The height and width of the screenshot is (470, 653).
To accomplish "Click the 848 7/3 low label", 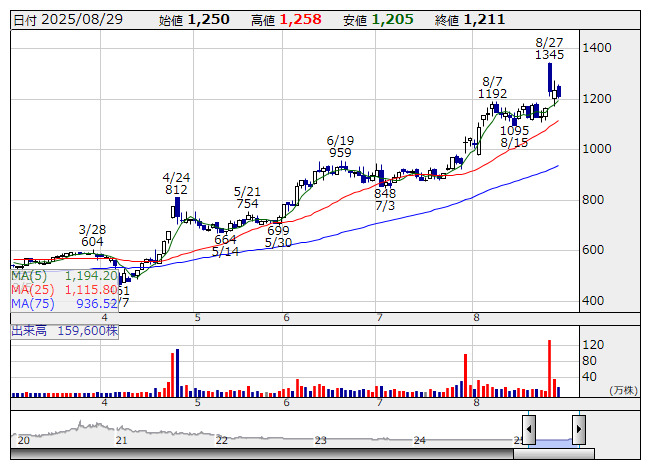I will pos(385,199).
